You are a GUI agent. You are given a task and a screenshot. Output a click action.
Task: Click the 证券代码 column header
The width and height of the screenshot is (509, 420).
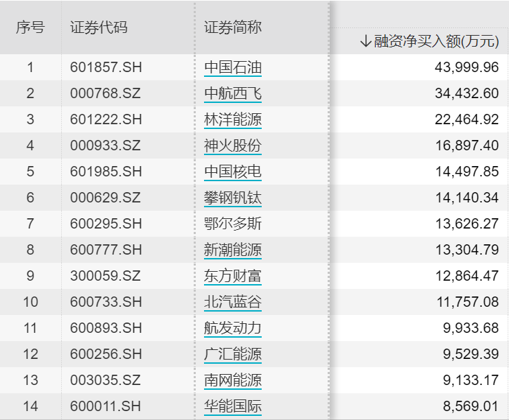pos(99,27)
